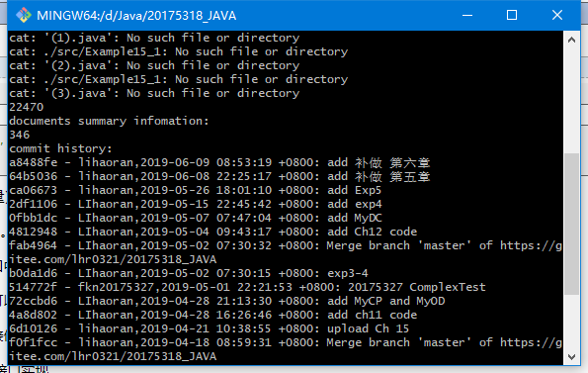
Task: Click the MINGW64 window title text
Action: [136, 16]
